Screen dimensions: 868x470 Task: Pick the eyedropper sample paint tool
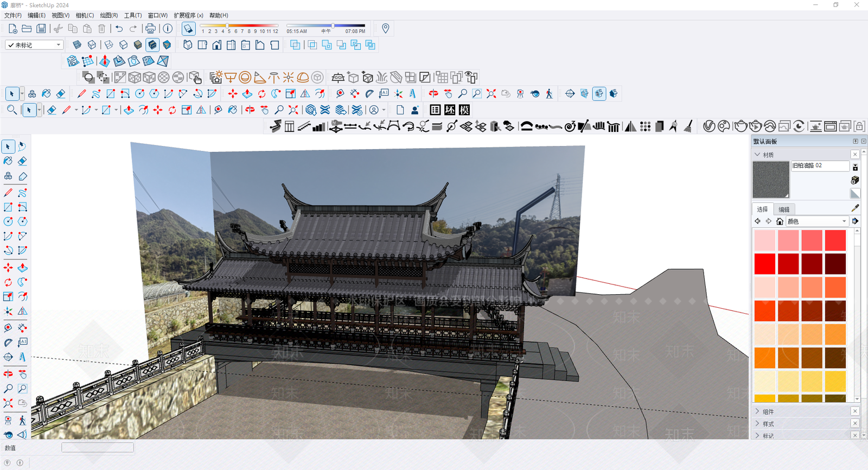pos(855,208)
